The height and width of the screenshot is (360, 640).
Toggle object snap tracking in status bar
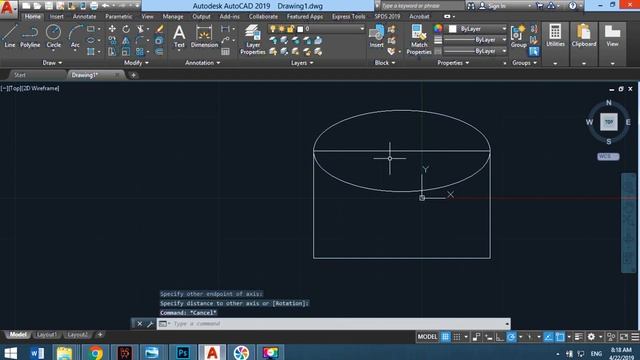[549, 337]
